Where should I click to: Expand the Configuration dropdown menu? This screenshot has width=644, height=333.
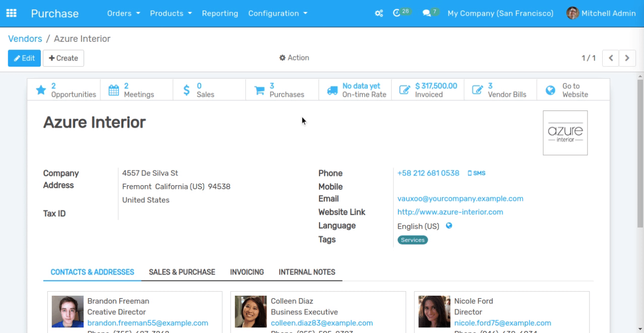[278, 14]
